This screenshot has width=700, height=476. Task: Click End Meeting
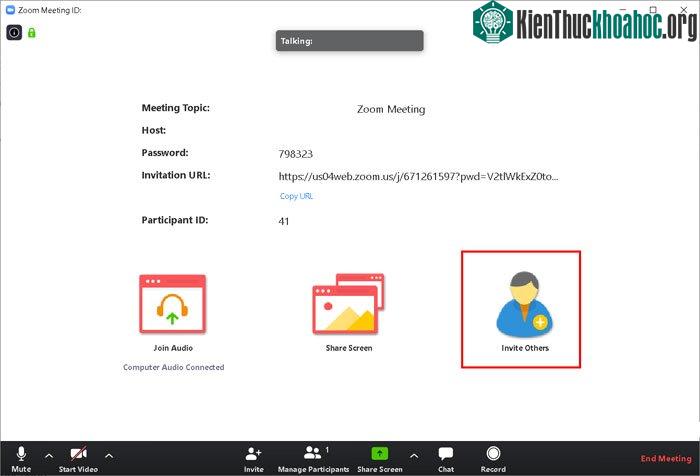[666, 459]
